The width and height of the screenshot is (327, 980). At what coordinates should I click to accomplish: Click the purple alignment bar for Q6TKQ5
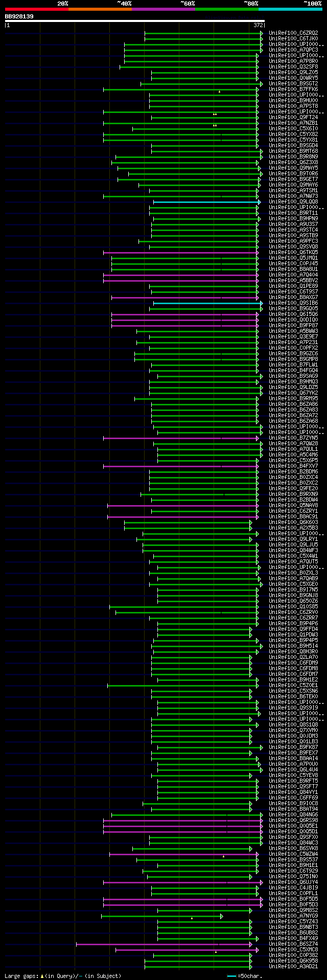click(x=181, y=253)
